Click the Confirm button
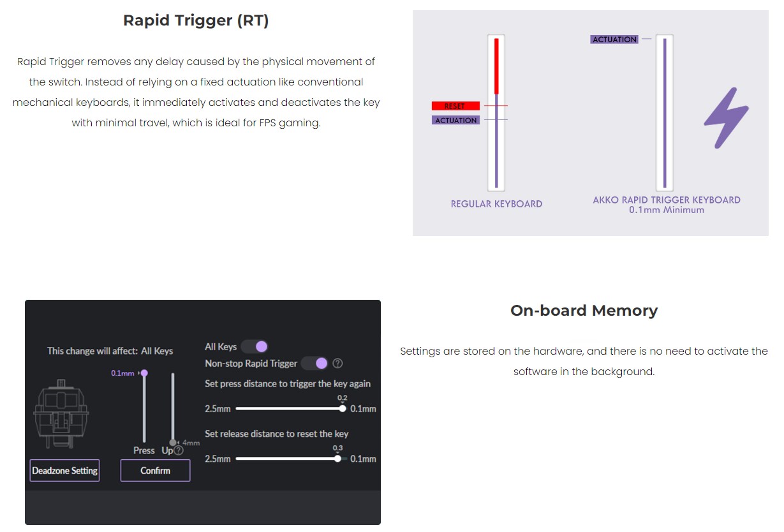The image size is (784, 532). [x=155, y=470]
